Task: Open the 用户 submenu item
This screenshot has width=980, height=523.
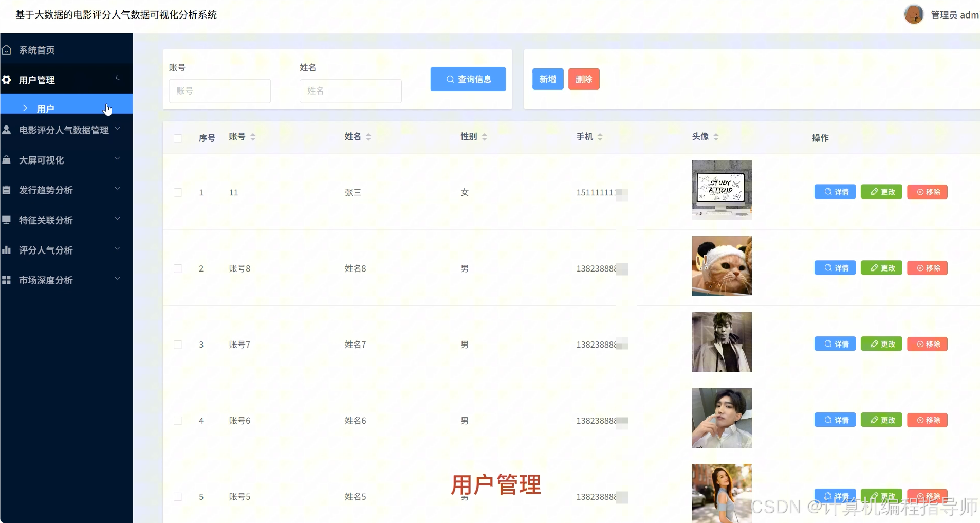Action: coord(46,108)
